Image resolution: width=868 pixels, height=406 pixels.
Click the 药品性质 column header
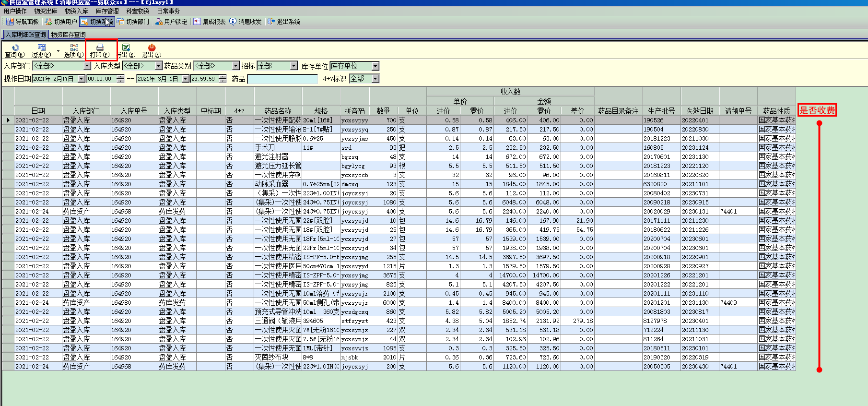coord(777,111)
